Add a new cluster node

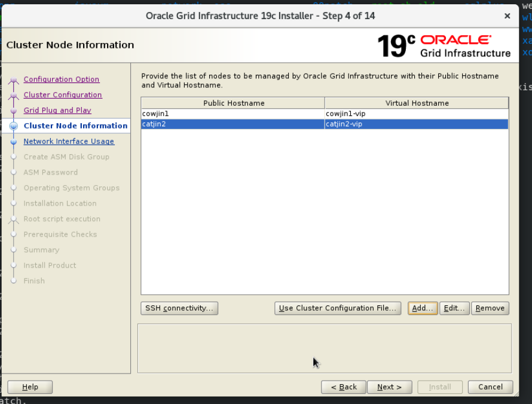tap(423, 308)
